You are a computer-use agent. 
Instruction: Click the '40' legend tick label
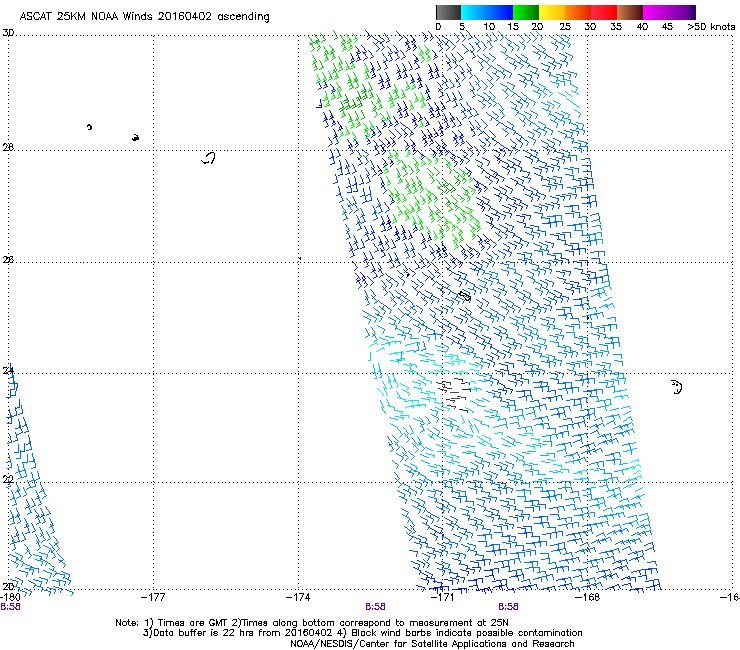[642, 27]
